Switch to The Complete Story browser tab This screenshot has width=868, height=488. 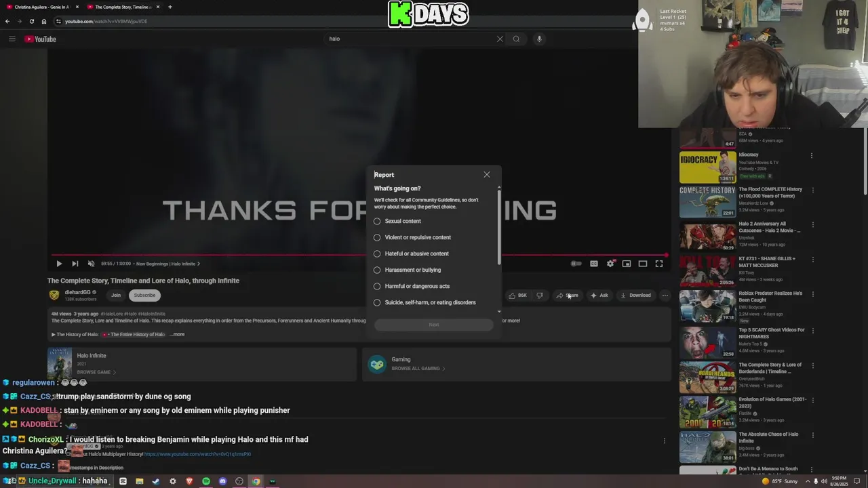123,7
